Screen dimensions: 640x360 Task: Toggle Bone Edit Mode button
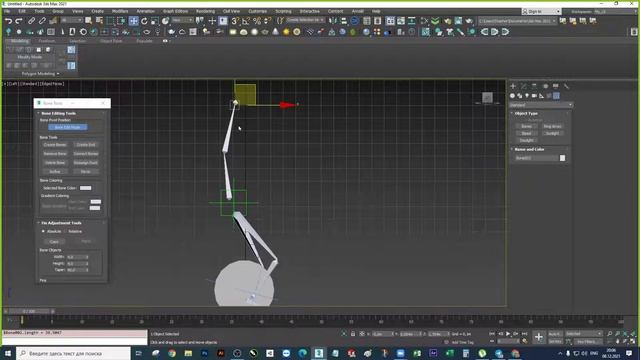tap(68, 127)
